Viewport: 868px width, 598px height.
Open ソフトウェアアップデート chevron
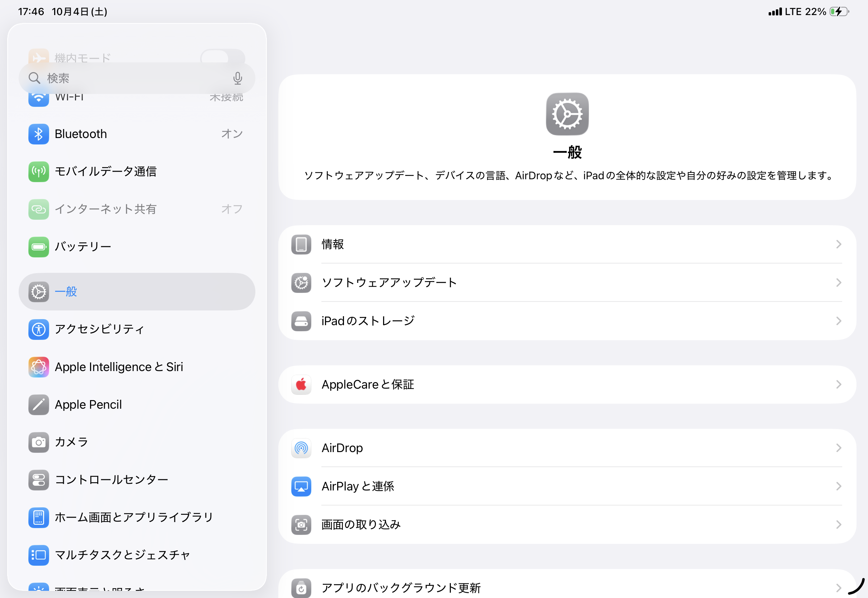pyautogui.click(x=839, y=283)
